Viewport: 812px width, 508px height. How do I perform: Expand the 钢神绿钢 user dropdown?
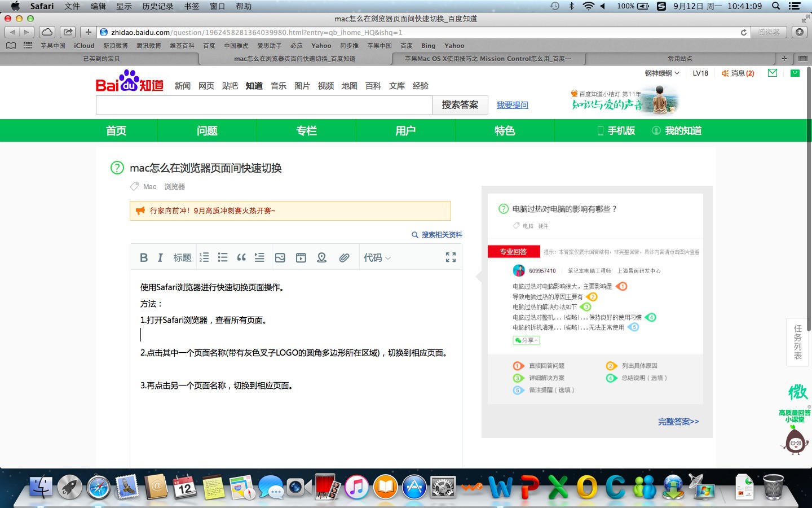click(x=662, y=73)
